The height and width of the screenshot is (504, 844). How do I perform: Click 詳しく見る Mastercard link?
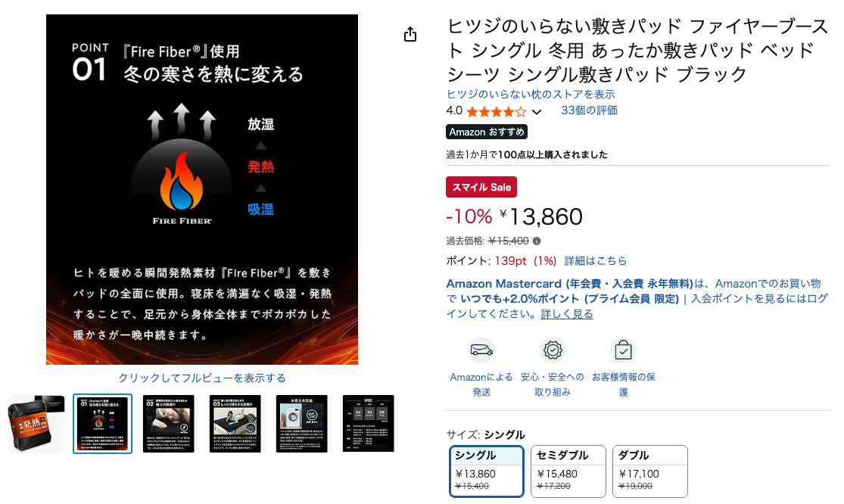pyautogui.click(x=567, y=313)
